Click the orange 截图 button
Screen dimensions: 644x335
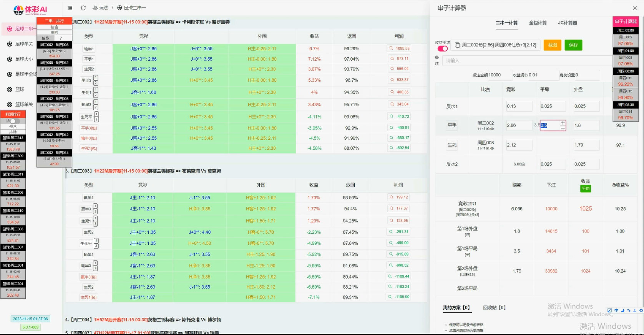(x=553, y=45)
